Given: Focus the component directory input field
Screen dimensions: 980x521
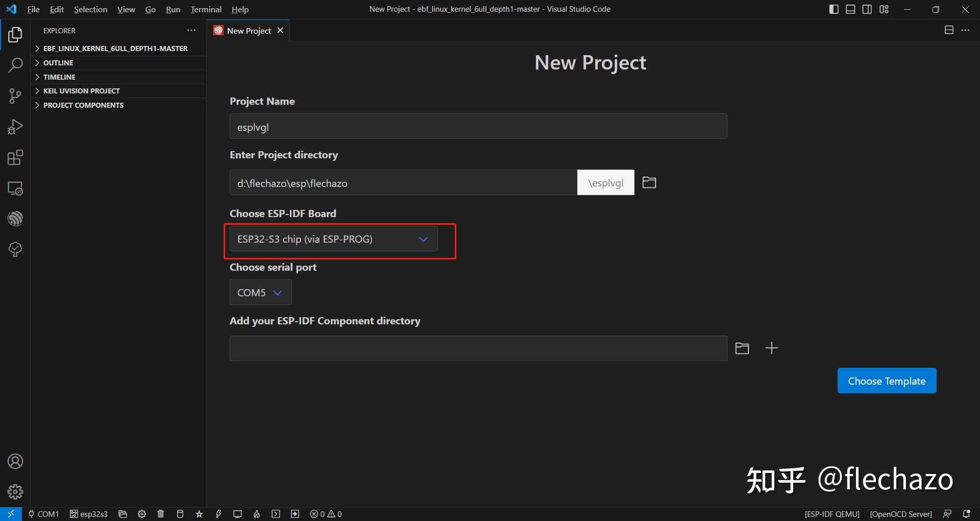Looking at the screenshot, I should [x=478, y=348].
